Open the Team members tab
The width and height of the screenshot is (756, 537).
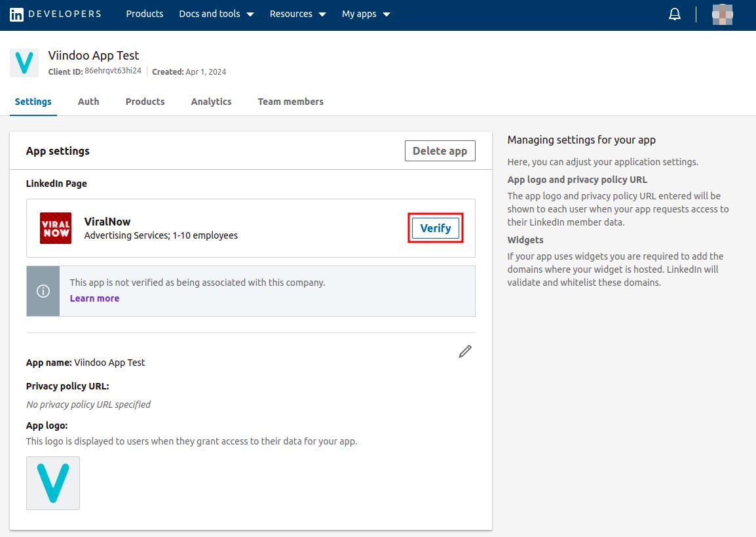tap(291, 102)
